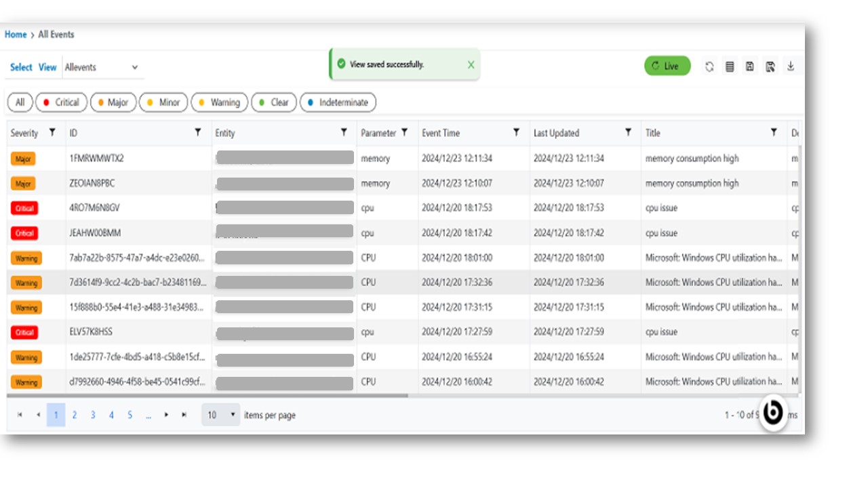Open the filter for the Event Time column

click(517, 133)
